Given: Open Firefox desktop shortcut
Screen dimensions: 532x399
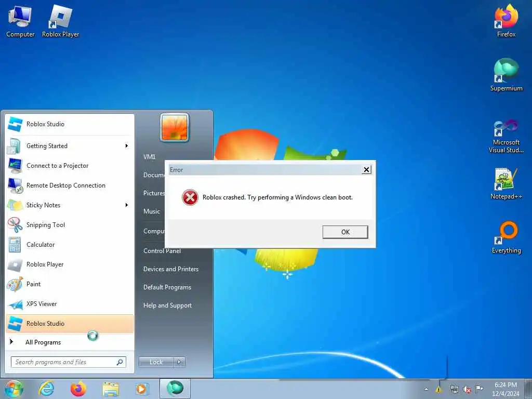Looking at the screenshot, I should pyautogui.click(x=506, y=21).
